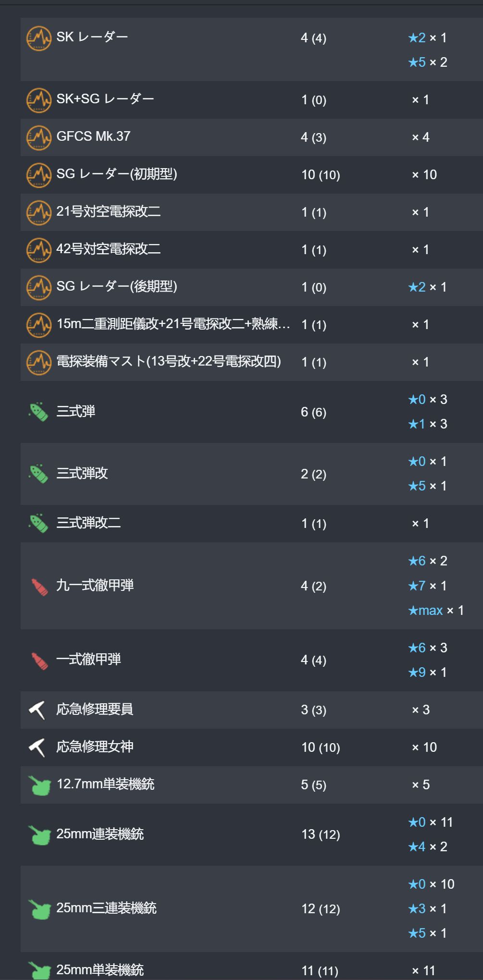Click the ★max × 1 improvement entry
This screenshot has width=483, height=980.
435,611
